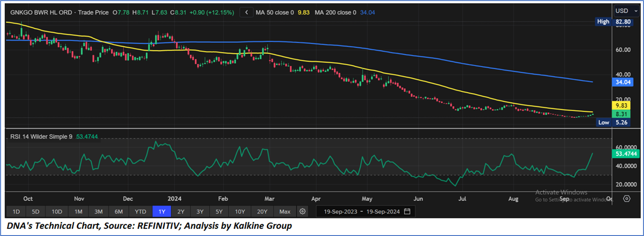The width and height of the screenshot is (644, 236).
Task: Switch to the 5D time range
Action: coord(35,211)
